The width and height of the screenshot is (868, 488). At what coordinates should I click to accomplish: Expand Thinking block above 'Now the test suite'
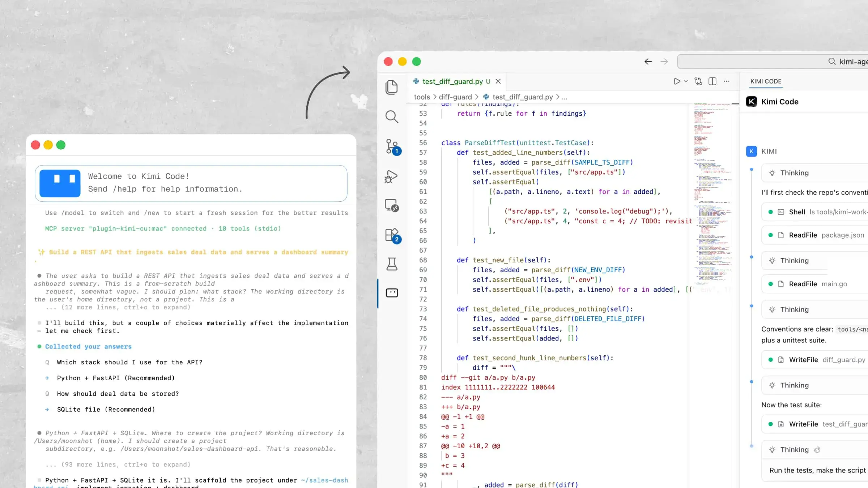pyautogui.click(x=814, y=385)
